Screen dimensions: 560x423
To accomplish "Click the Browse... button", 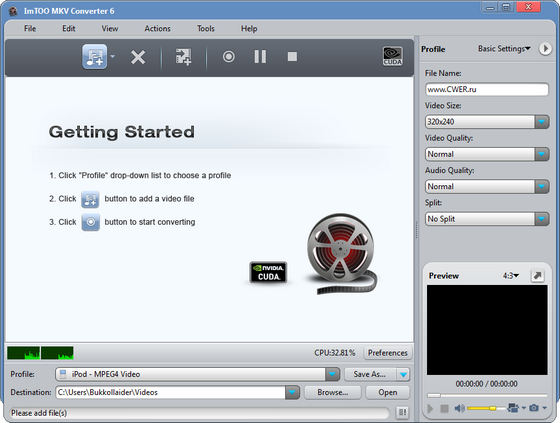I will tap(333, 392).
